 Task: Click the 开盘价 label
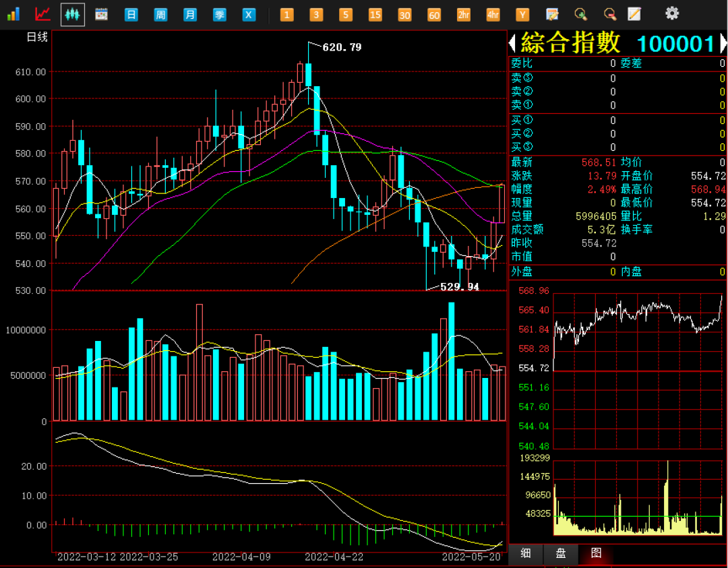pyautogui.click(x=636, y=176)
